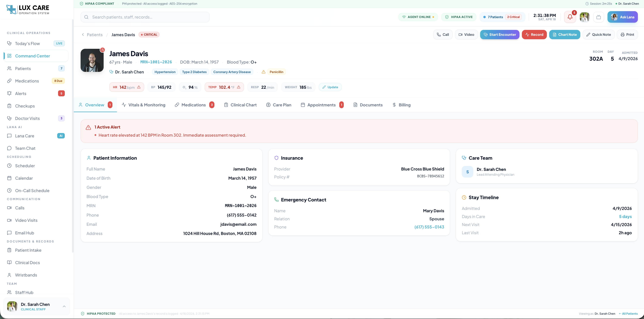Print the patient record

point(627,35)
